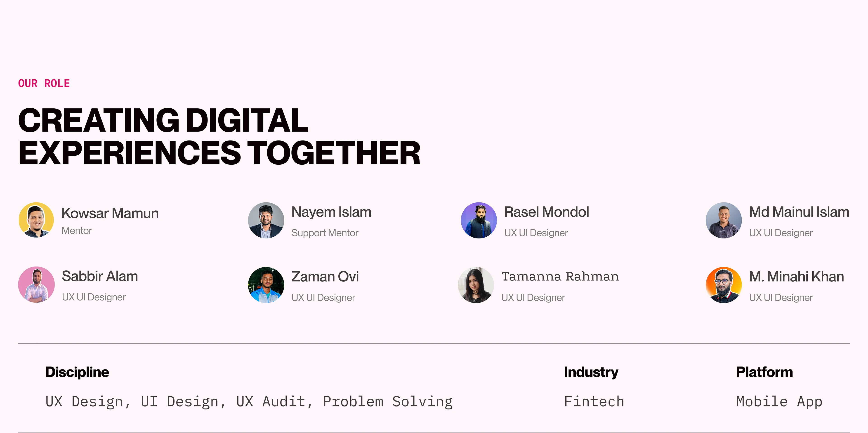
Task: Open the profile photo next to Rasel Mondol
Action: (479, 220)
